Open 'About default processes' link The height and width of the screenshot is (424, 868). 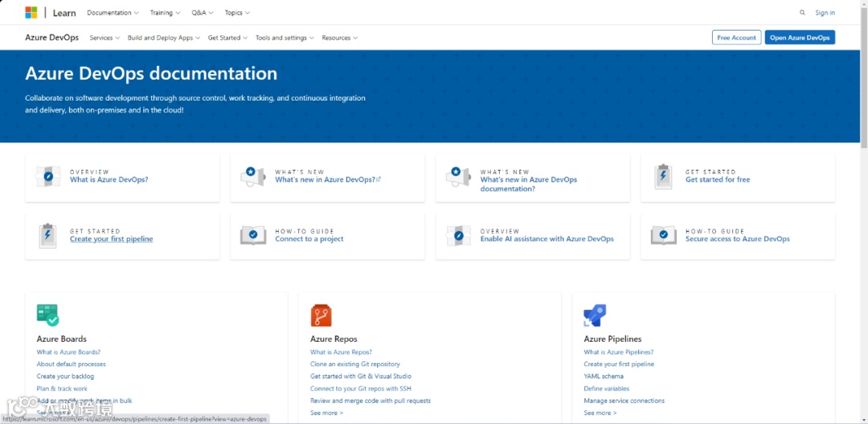71,364
